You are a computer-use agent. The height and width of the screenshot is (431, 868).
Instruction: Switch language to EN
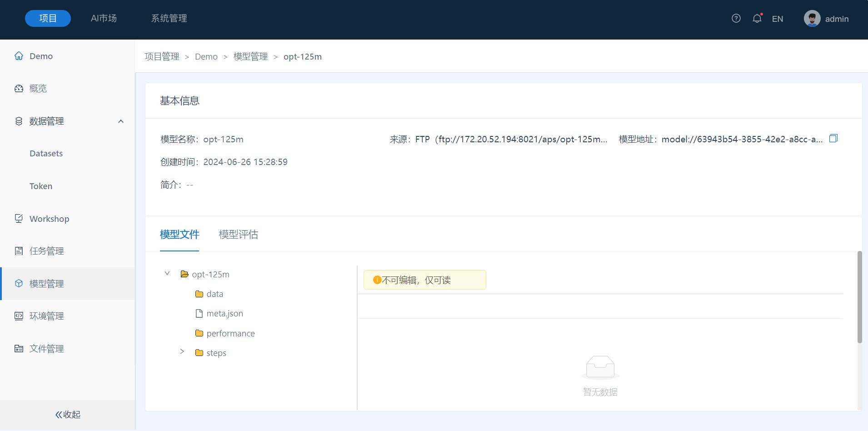pyautogui.click(x=777, y=19)
